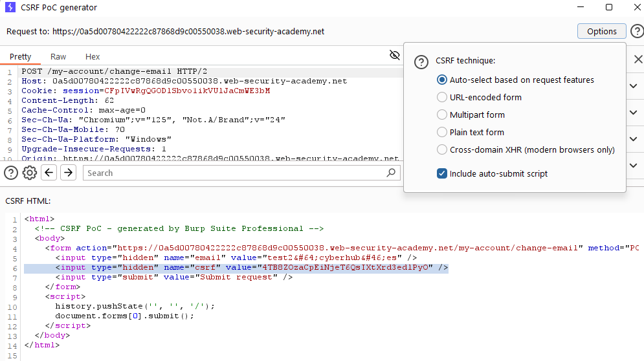Click the Host header line
Image resolution: width=644 pixels, height=361 pixels.
click(x=184, y=81)
